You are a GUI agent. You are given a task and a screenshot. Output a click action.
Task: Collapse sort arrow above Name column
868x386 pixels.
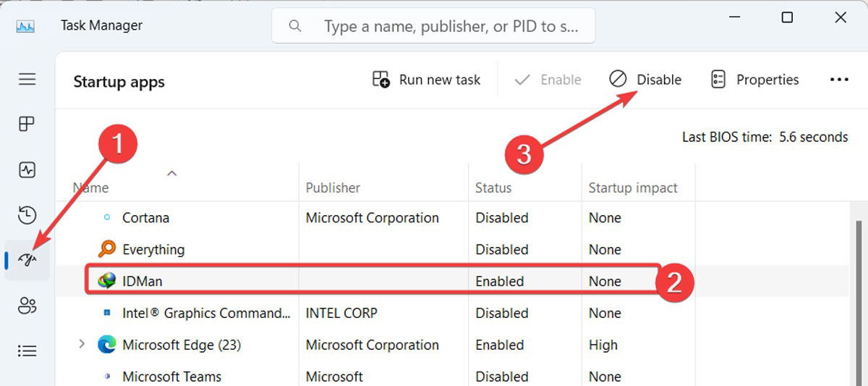point(172,173)
